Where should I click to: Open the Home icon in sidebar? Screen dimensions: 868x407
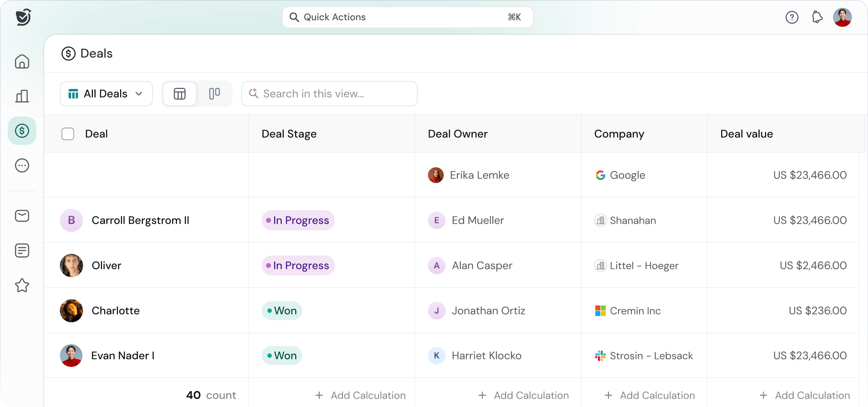[22, 61]
